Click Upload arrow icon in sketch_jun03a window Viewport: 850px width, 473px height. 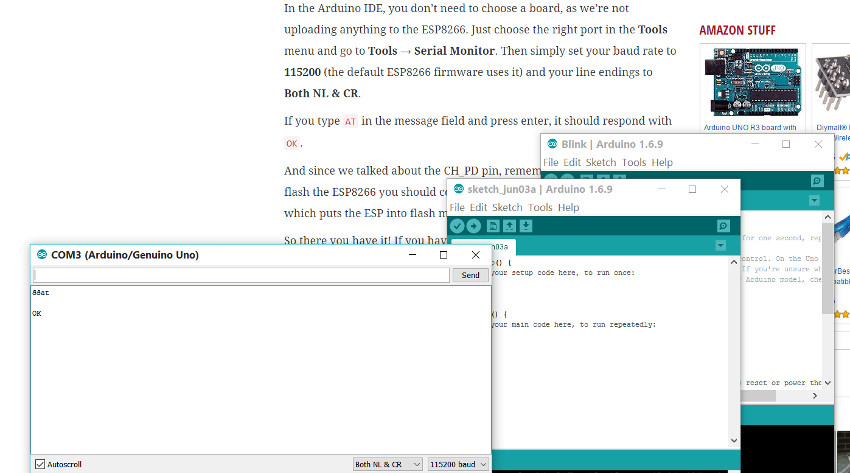click(474, 226)
